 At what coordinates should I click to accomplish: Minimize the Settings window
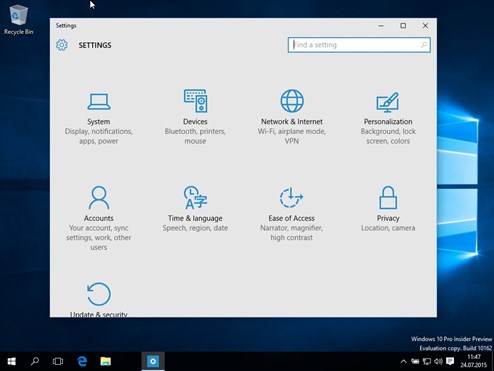click(381, 26)
